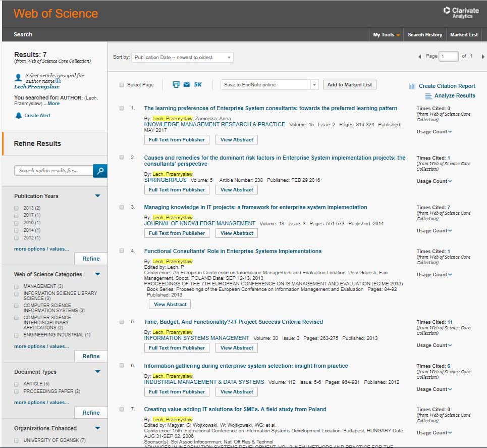The height and width of the screenshot is (448, 487).
Task: Open Lech Przemyslaw author group link
Action: [x=37, y=87]
